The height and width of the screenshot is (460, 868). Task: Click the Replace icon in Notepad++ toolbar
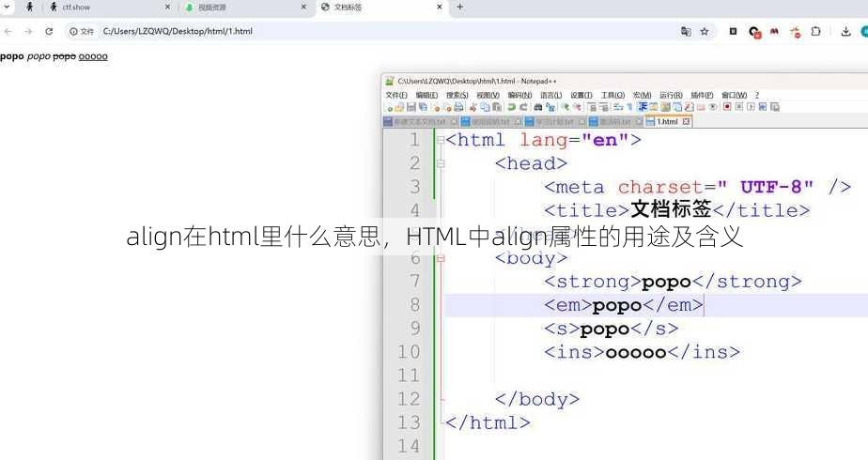pyautogui.click(x=550, y=107)
